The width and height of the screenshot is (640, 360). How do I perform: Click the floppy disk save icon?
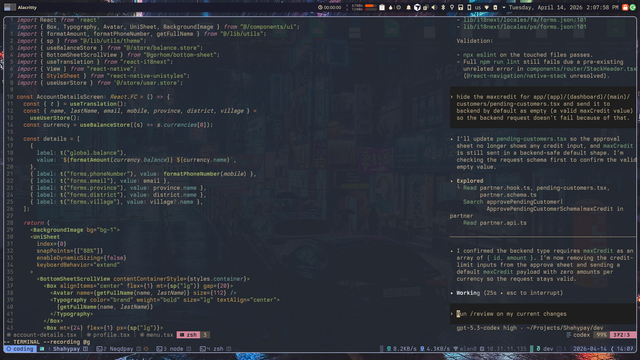click(460, 7)
